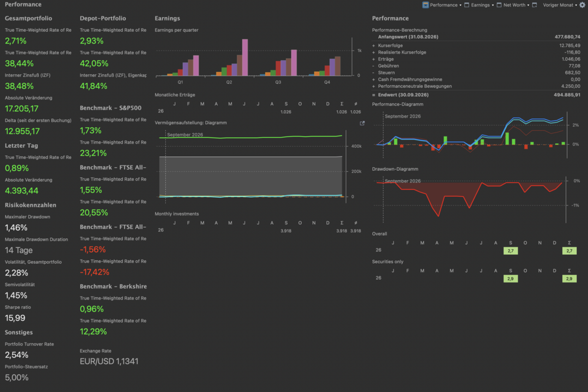Image resolution: width=588 pixels, height=392 pixels.
Task: Switch to the Earnings dashboard icon
Action: pos(466,5)
